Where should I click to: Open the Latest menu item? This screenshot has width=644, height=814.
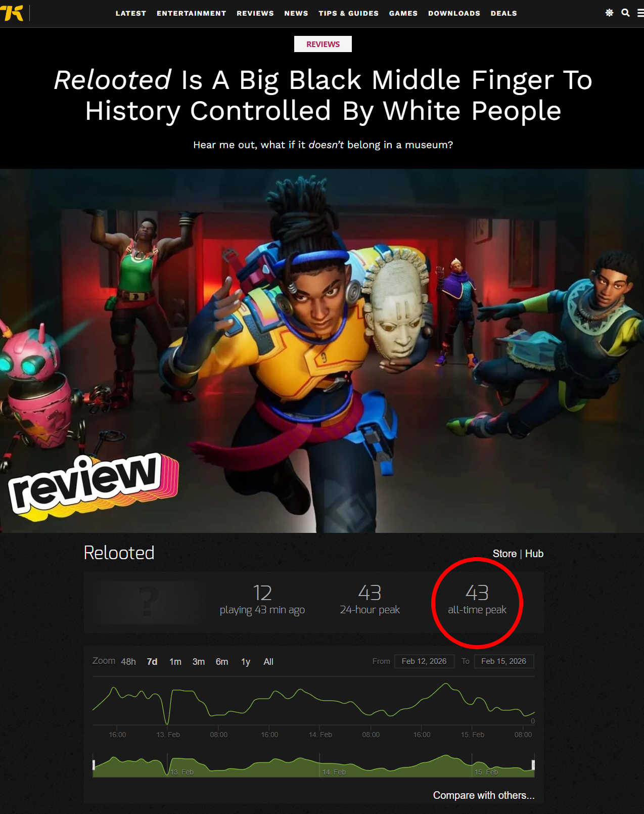[x=131, y=13]
